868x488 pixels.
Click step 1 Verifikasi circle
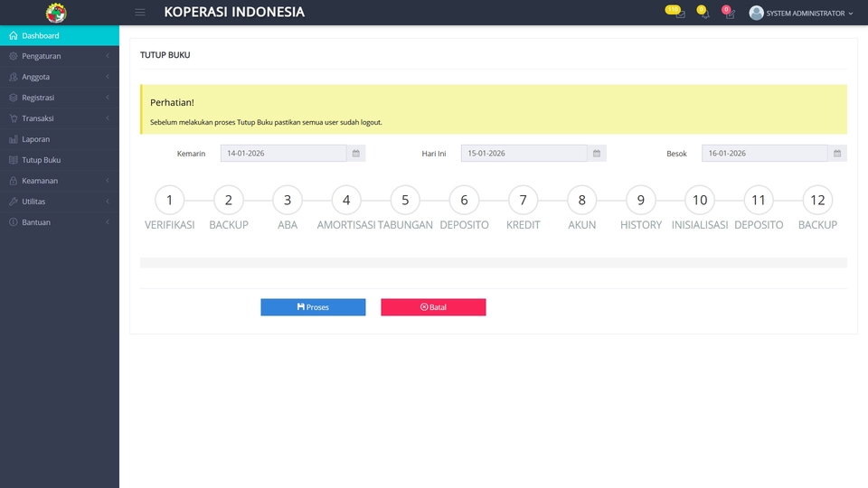pos(169,201)
